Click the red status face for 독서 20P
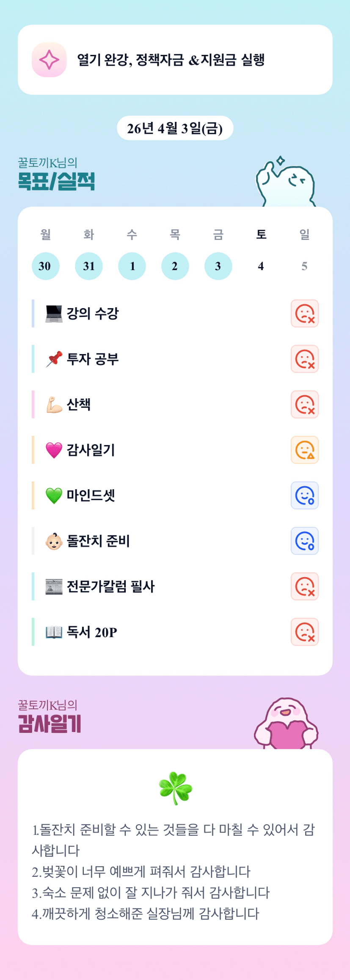350x980 pixels. [x=304, y=632]
